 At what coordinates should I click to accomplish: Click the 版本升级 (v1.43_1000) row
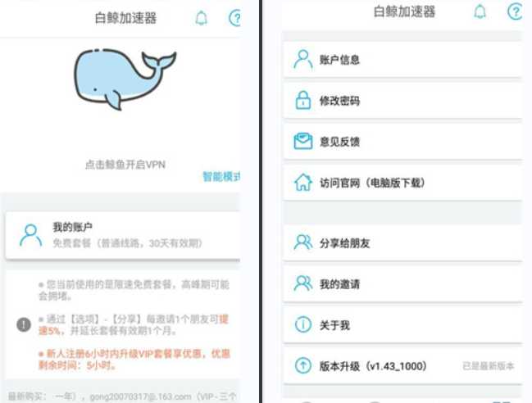[x=402, y=366]
